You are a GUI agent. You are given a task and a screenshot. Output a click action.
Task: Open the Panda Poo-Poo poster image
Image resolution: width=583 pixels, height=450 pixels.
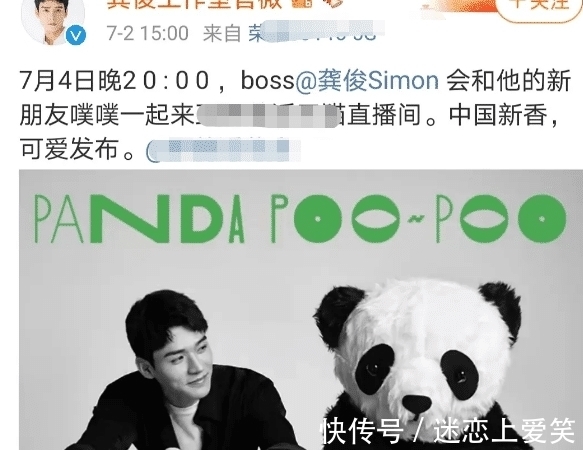pos(301,310)
